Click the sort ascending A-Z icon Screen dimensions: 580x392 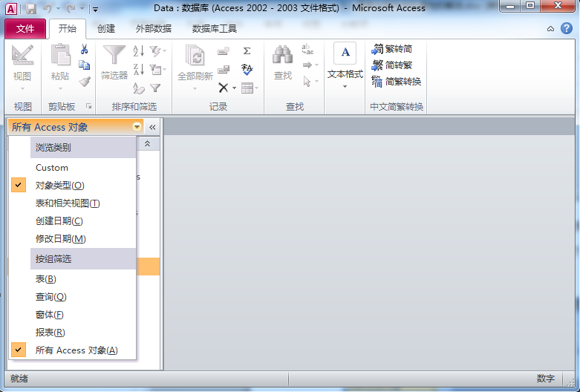click(139, 51)
